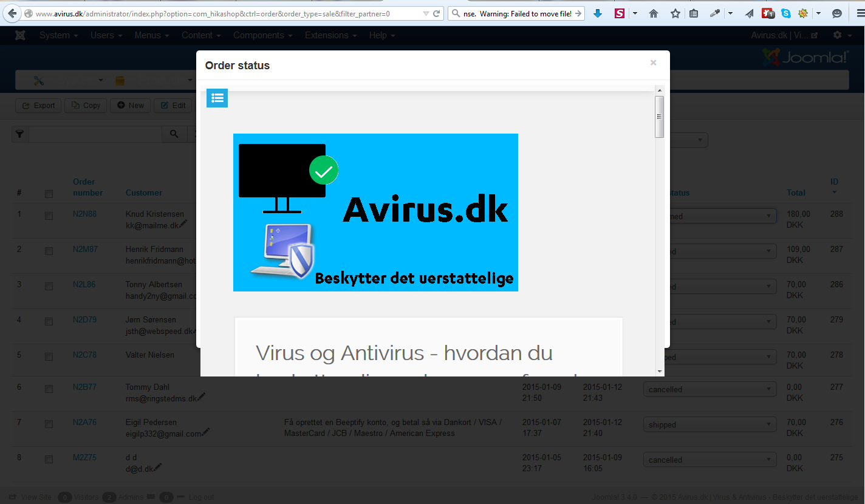
Task: Open the chat smiley face icon
Action: 837,13
